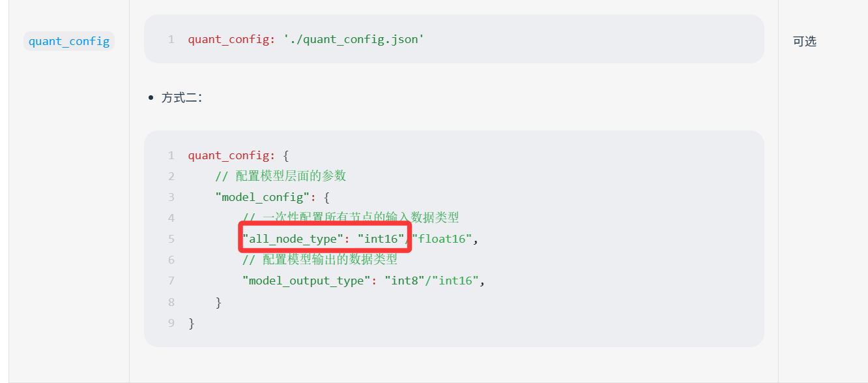Click the comment 配置模型层面的参数
The image size is (868, 383).
(281, 176)
